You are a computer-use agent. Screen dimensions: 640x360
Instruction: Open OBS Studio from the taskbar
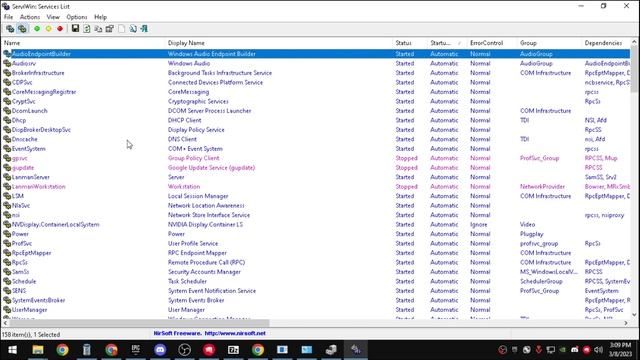coord(184,350)
